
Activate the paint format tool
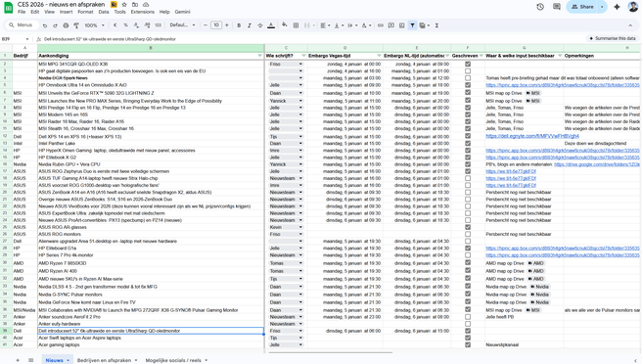tap(76, 25)
